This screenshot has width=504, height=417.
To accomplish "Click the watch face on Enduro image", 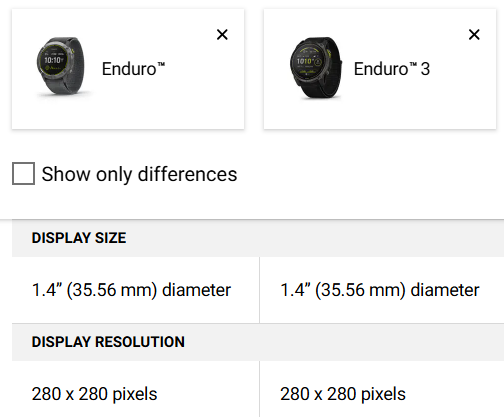I will pos(53,61).
